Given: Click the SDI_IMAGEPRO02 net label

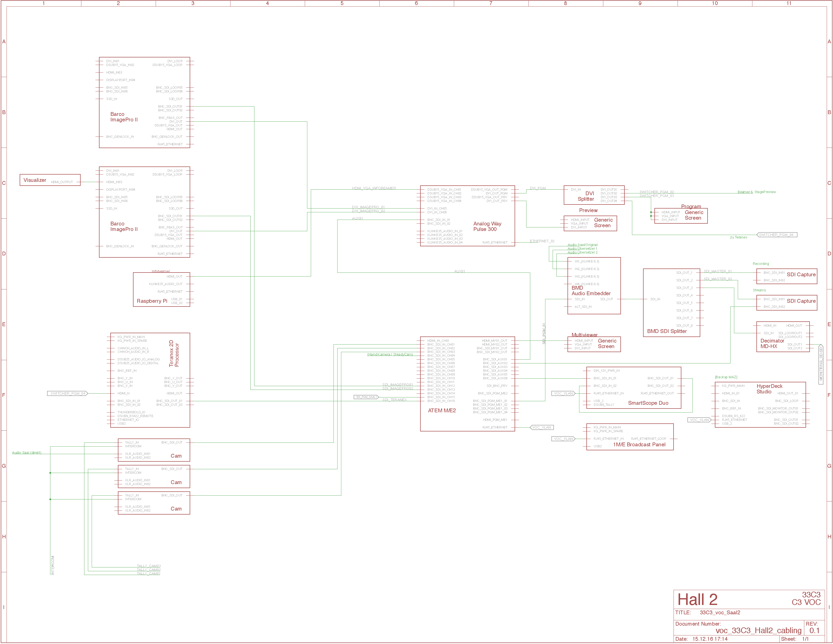Looking at the screenshot, I should tap(397, 389).
